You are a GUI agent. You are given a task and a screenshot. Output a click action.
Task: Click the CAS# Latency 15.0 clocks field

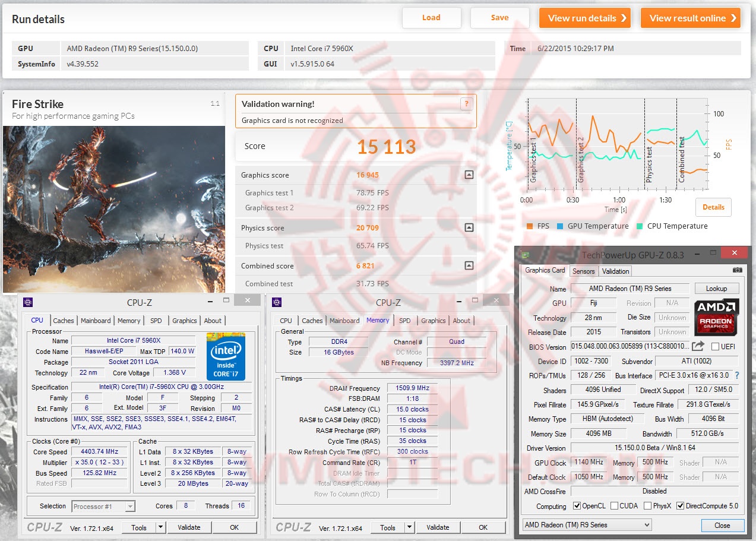(x=412, y=409)
